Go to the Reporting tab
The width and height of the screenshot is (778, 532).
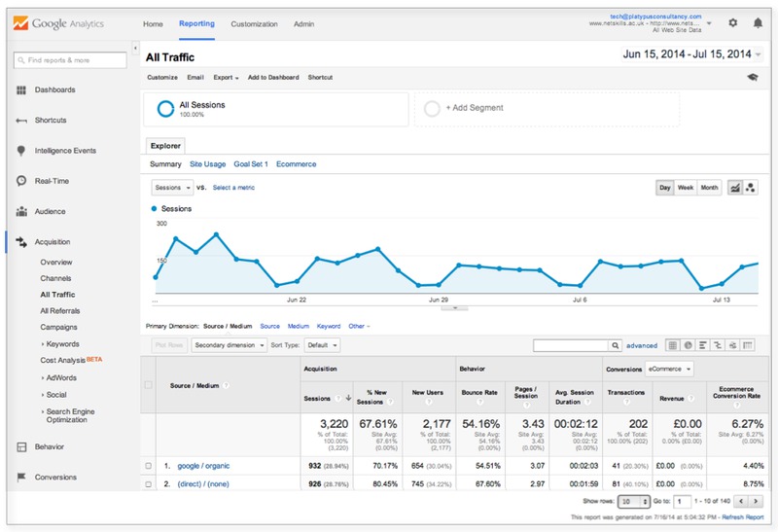196,23
